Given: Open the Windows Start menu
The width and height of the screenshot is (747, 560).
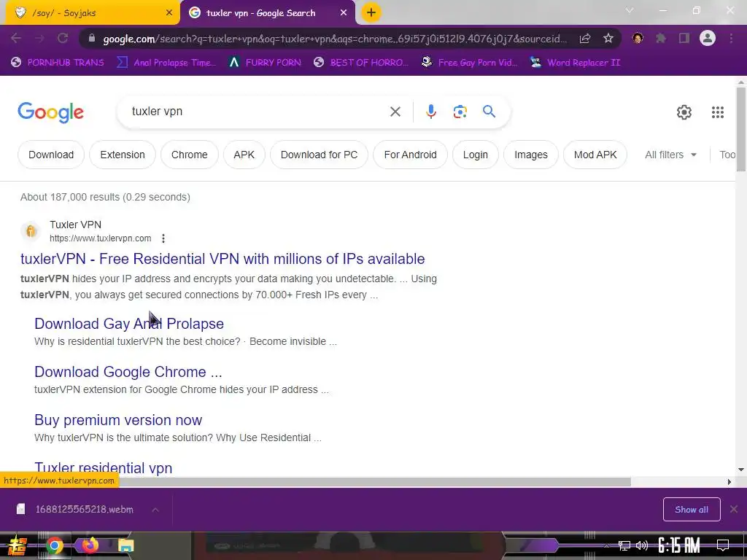Looking at the screenshot, I should tap(18, 545).
